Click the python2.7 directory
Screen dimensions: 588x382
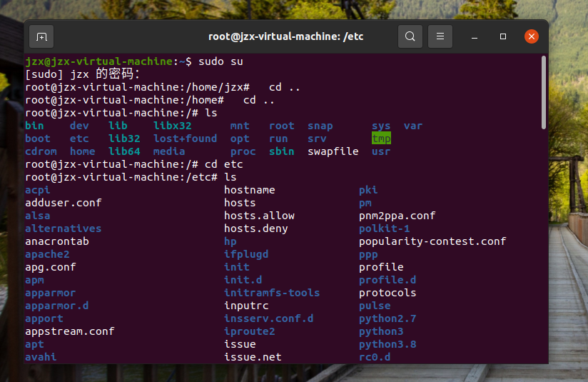(387, 318)
